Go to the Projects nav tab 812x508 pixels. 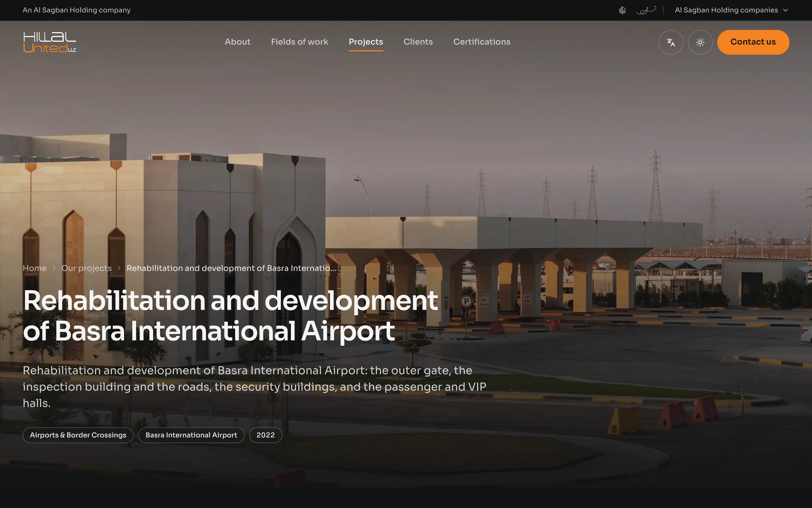coord(366,42)
